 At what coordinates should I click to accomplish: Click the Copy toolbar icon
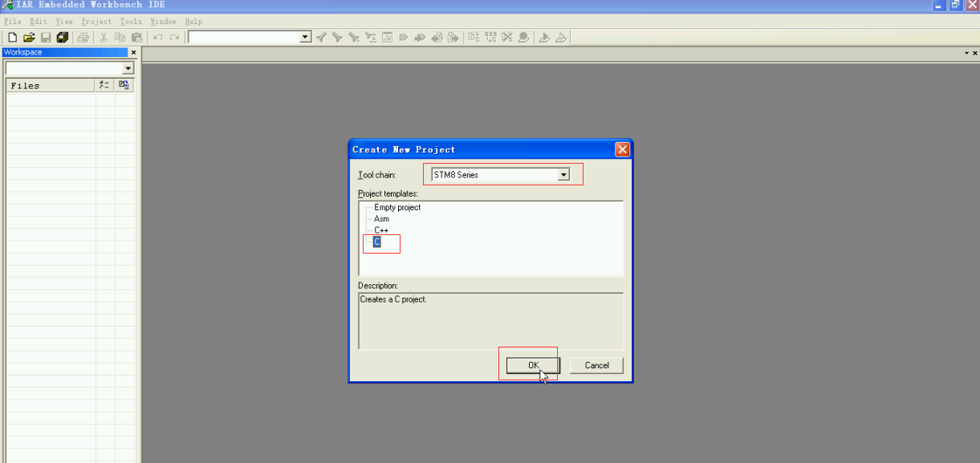(x=120, y=38)
